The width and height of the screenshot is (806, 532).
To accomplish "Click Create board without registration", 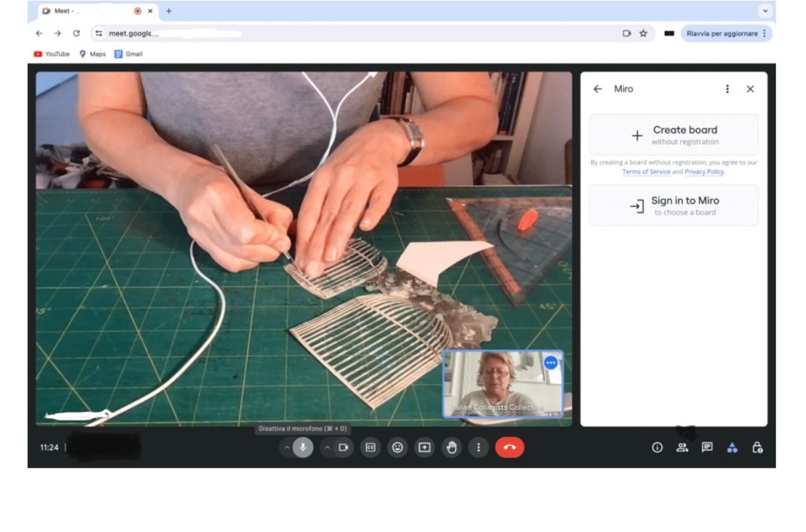I will click(x=674, y=135).
